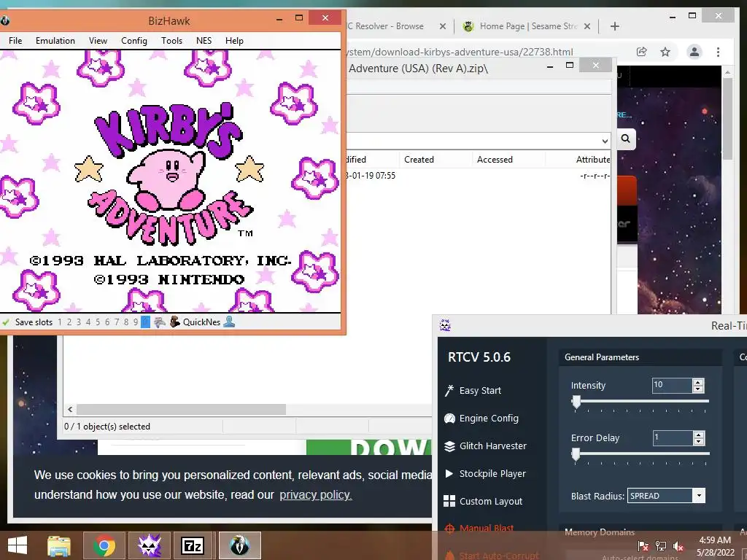Click the Error Delay value field
The width and height of the screenshot is (747, 560).
[x=672, y=437]
